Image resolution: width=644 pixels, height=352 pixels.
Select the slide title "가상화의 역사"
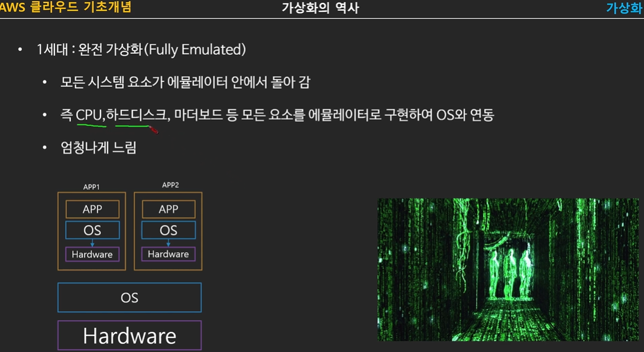(321, 8)
